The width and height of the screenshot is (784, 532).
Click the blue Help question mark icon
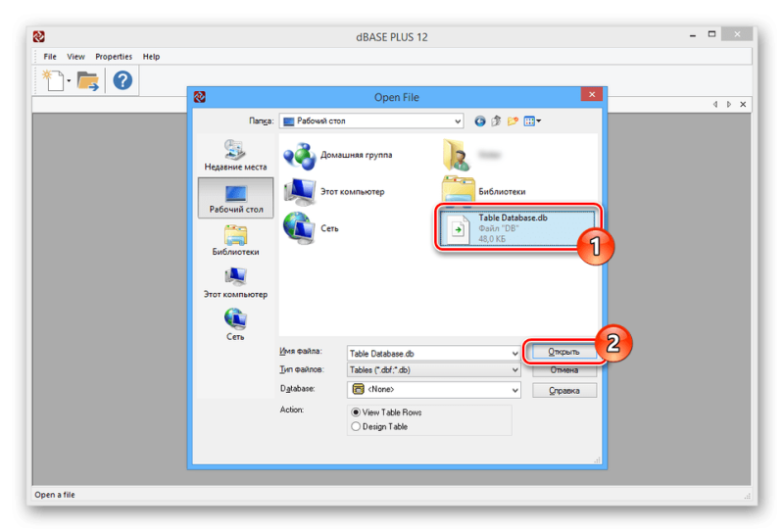coord(122,80)
